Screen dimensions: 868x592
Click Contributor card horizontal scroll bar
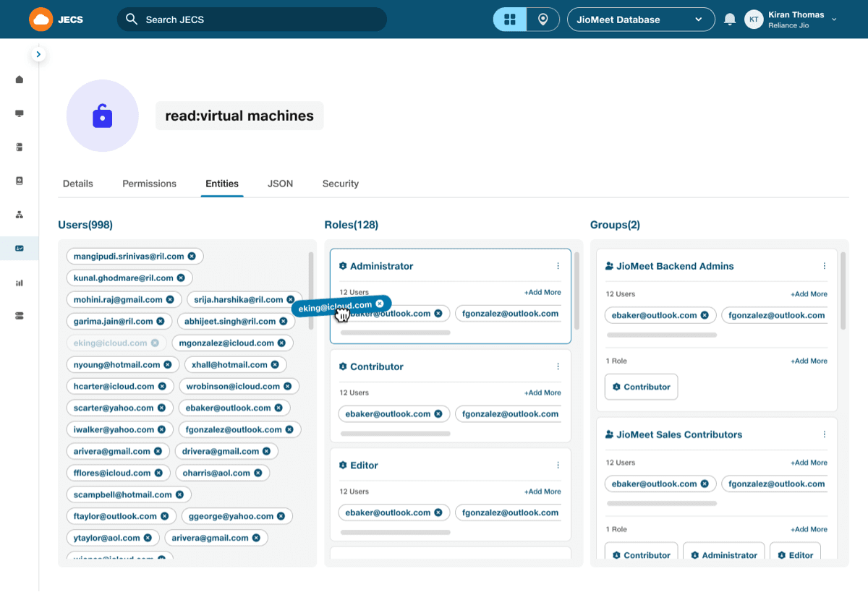396,434
